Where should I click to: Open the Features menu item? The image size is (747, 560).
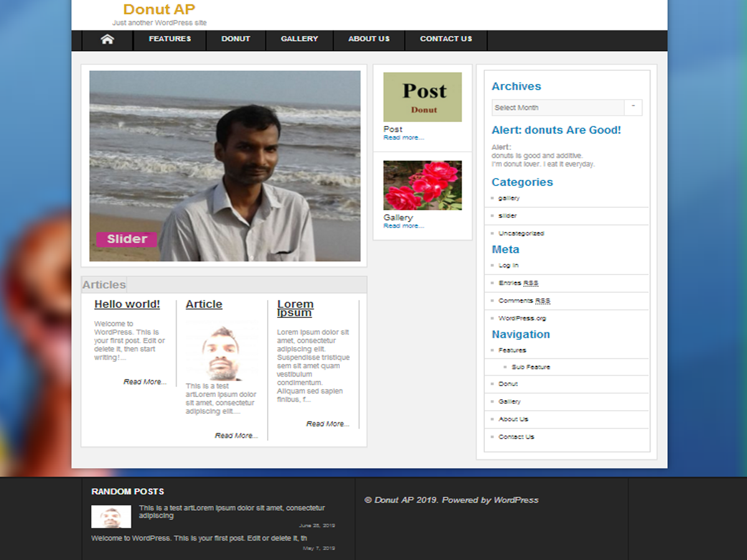pyautogui.click(x=169, y=39)
